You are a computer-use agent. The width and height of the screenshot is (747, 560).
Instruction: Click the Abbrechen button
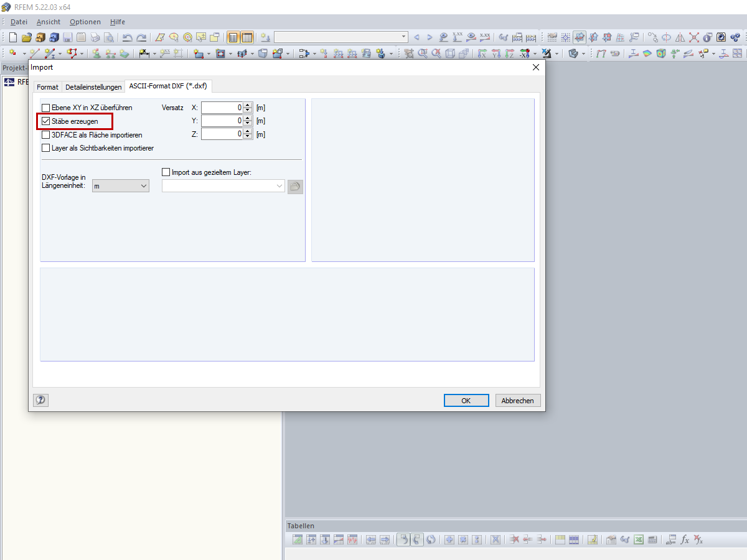(x=517, y=401)
